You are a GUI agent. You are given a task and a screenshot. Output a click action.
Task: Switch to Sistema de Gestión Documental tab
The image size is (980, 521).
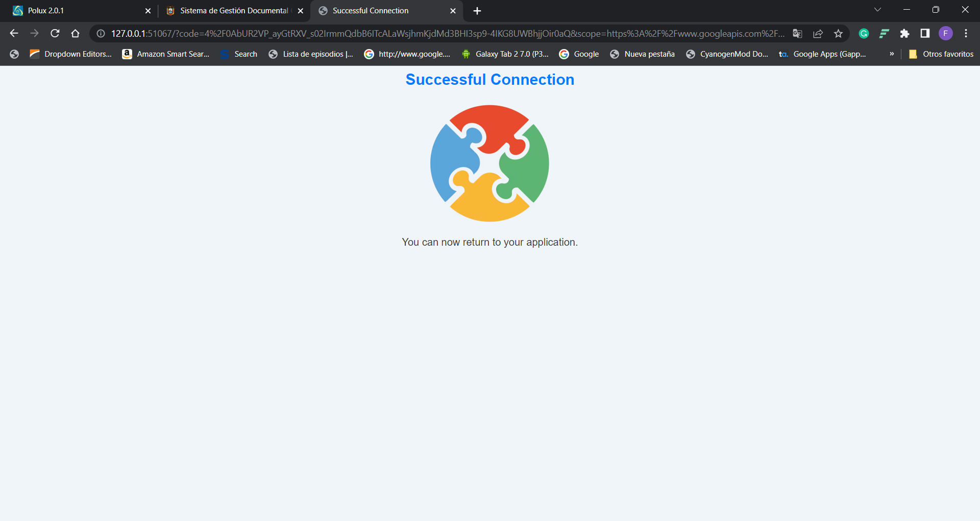(234, 11)
